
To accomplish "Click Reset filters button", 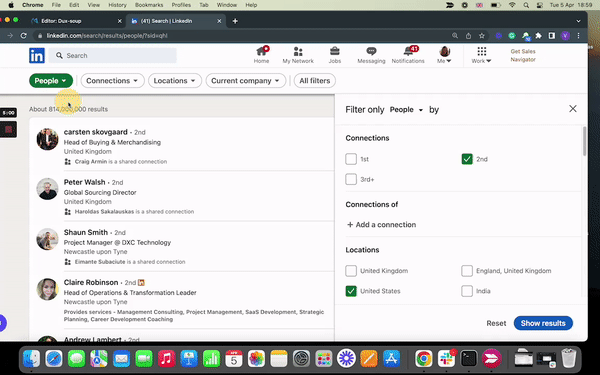I will (496, 323).
